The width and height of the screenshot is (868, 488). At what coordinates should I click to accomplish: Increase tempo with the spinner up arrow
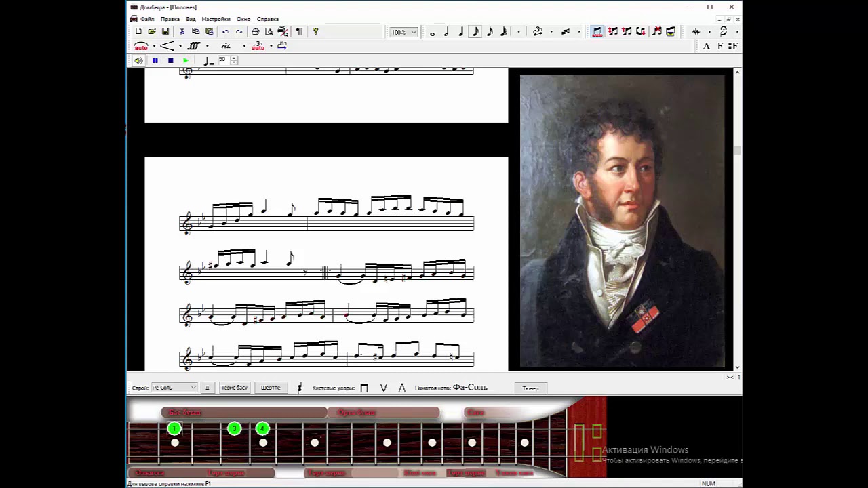tap(234, 58)
